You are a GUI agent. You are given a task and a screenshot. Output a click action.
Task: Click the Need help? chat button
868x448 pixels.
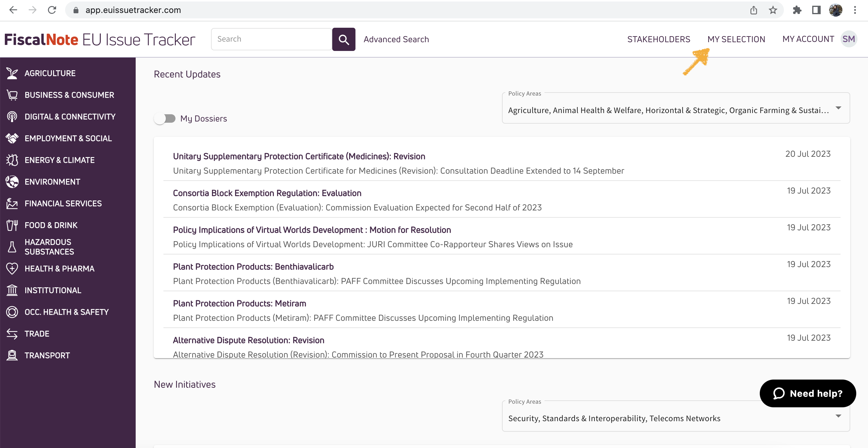coord(808,393)
